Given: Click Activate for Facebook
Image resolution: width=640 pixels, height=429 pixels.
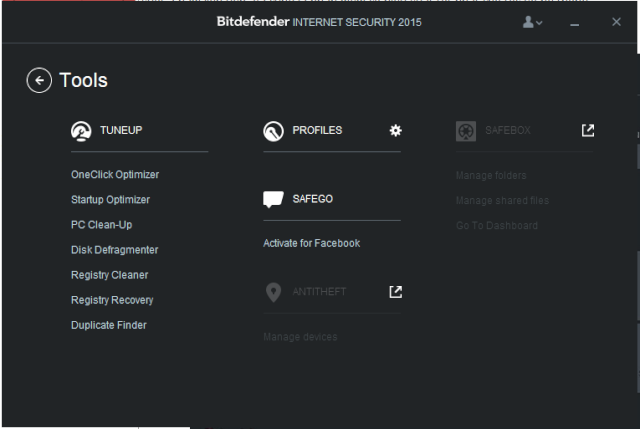Looking at the screenshot, I should pos(312,243).
